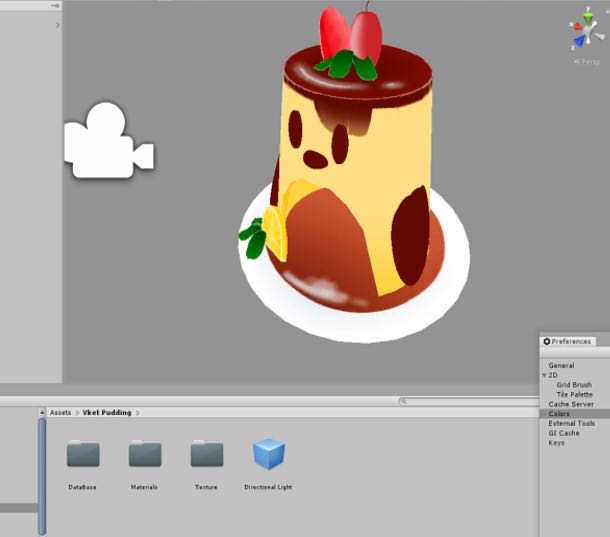The image size is (610, 537).
Task: Select the camera gizmo in scene view
Action: point(109,141)
